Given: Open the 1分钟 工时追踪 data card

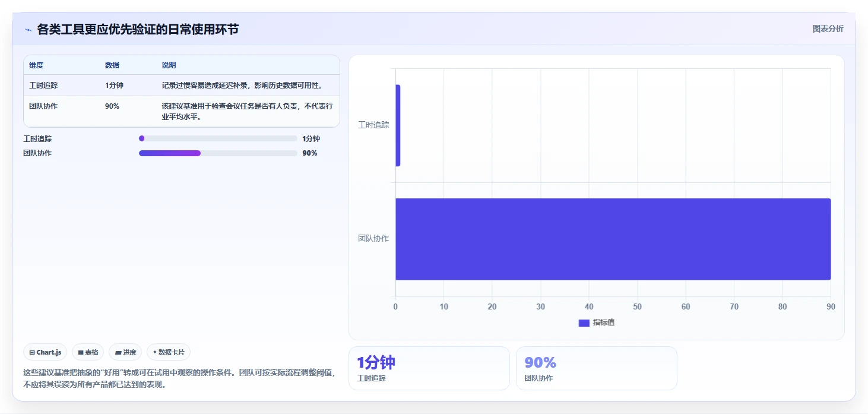Looking at the screenshot, I should (x=429, y=368).
